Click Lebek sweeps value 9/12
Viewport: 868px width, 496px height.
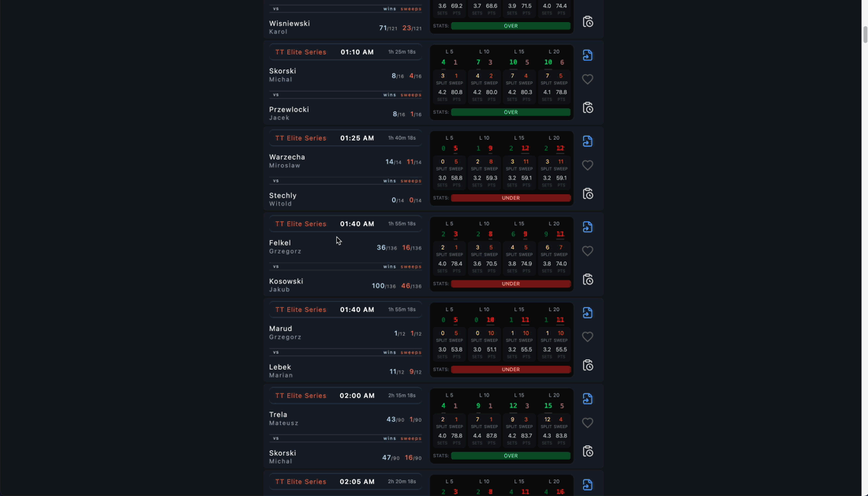415,372
